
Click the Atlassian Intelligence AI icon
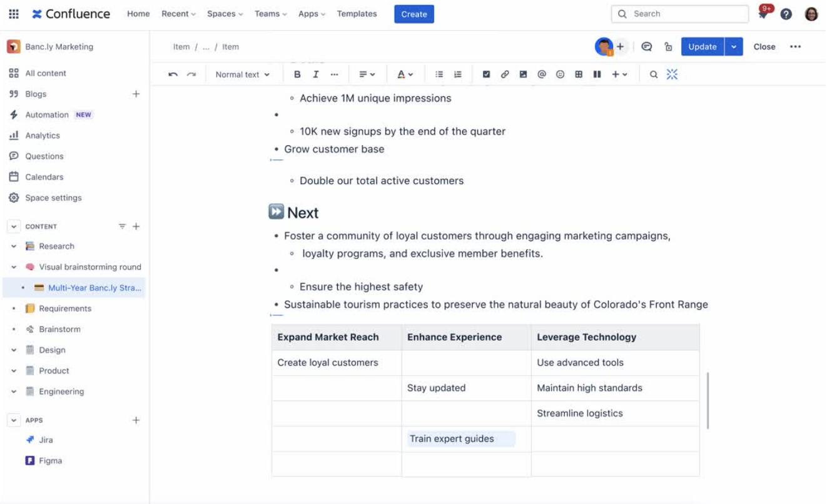coord(672,74)
